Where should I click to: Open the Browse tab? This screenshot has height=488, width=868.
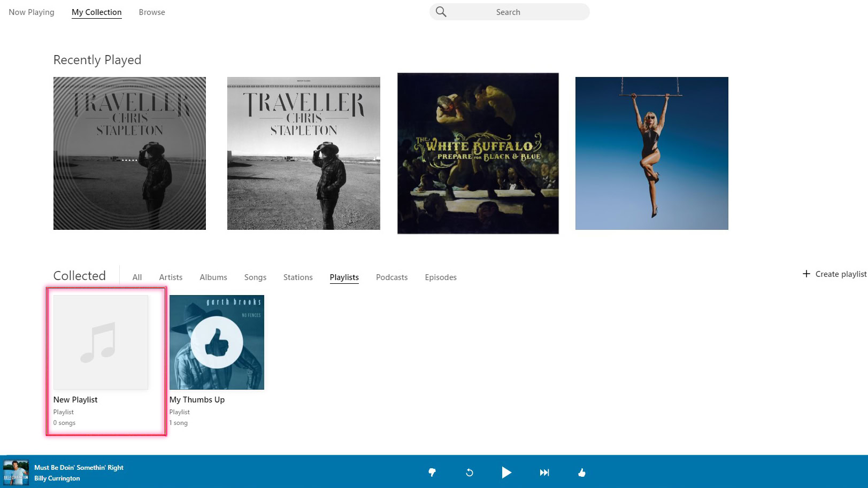(x=152, y=12)
